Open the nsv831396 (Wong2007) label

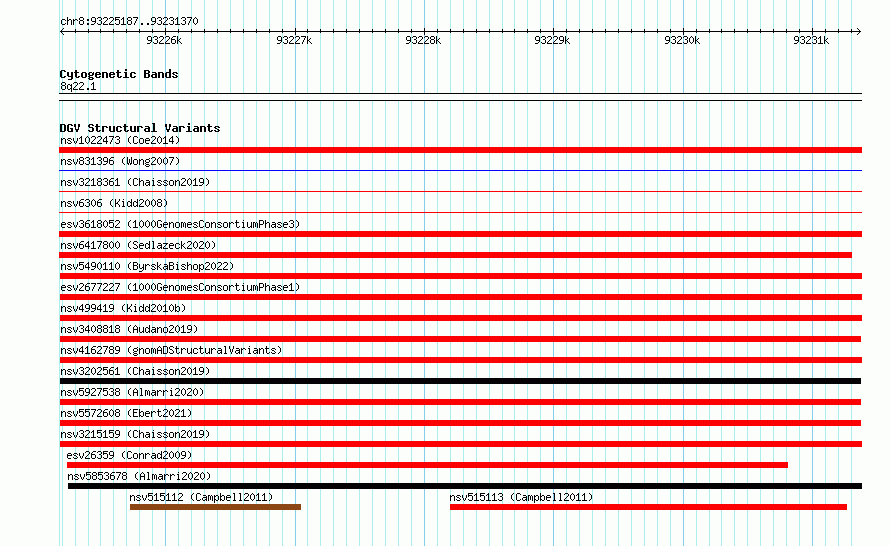coord(120,161)
